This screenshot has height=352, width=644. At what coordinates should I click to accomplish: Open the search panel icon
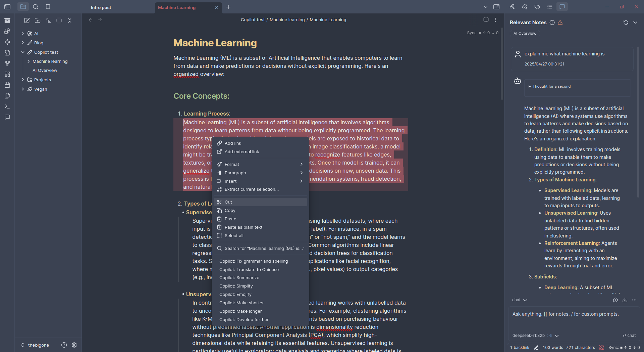[36, 7]
